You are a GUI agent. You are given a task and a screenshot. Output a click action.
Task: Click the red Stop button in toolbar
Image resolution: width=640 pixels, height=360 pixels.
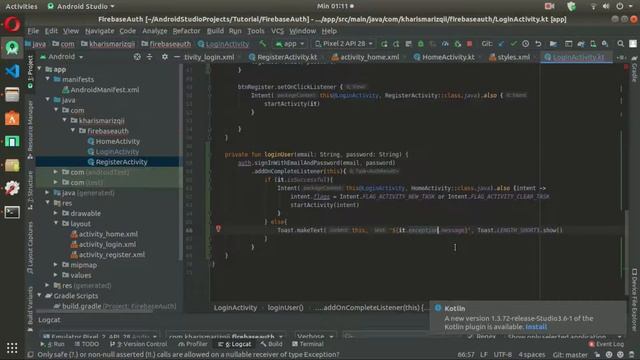coord(469,44)
